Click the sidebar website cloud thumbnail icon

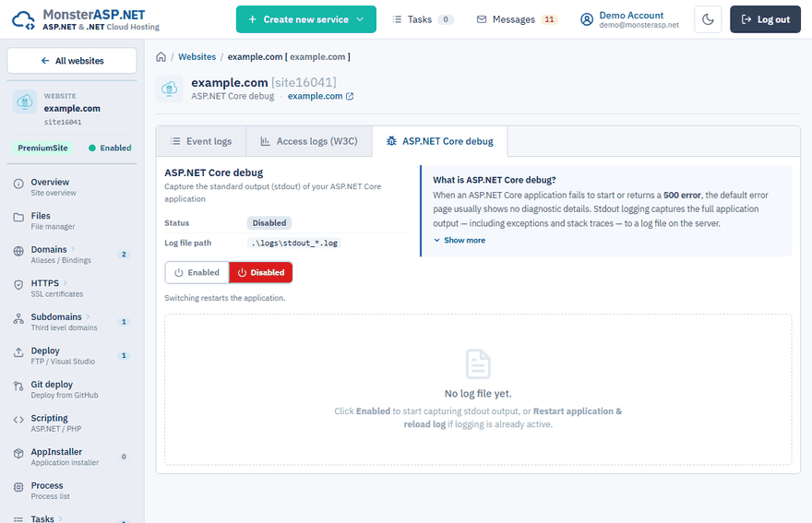coord(25,102)
